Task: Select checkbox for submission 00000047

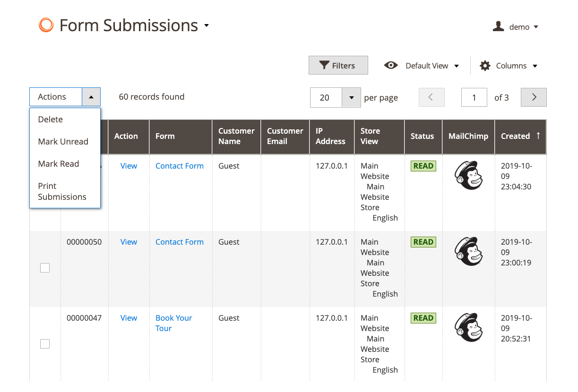Action: 45,344
